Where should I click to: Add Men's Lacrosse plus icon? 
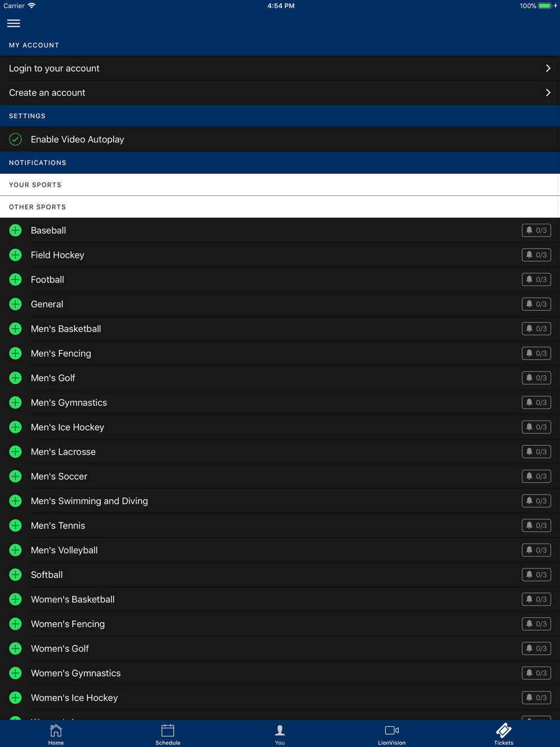16,452
